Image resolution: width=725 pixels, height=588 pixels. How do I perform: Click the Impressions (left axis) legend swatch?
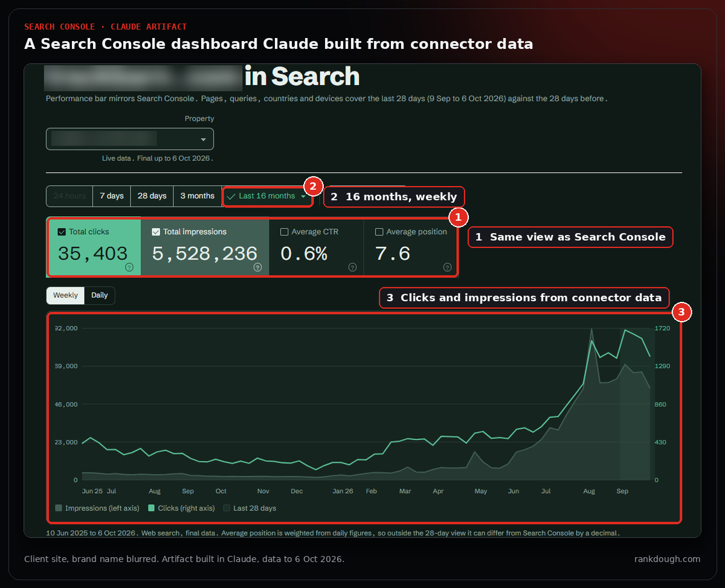(59, 508)
